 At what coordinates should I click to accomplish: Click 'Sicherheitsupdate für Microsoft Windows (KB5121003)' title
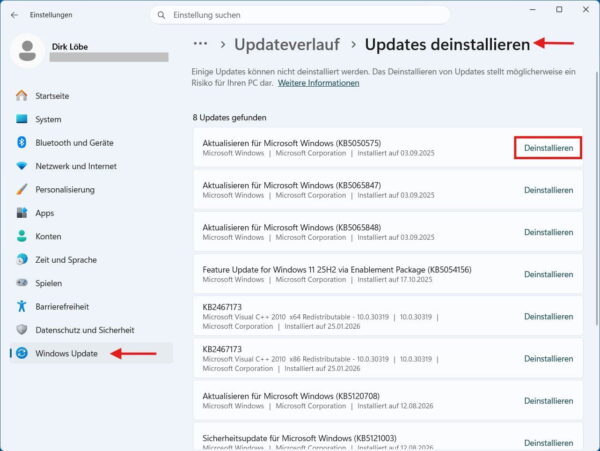[299, 438]
